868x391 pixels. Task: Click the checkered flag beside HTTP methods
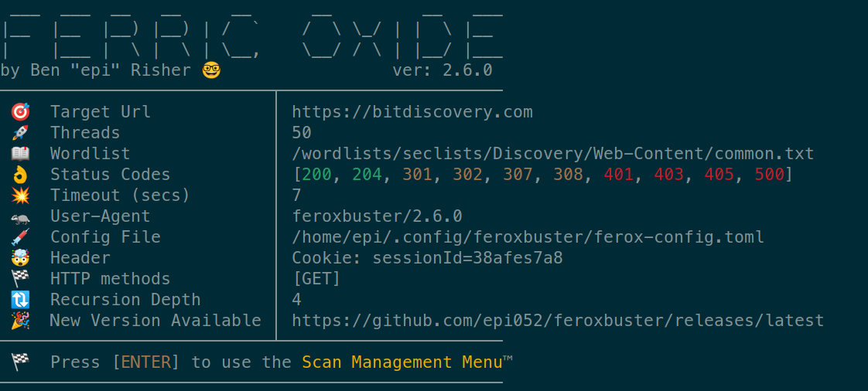tap(20, 279)
